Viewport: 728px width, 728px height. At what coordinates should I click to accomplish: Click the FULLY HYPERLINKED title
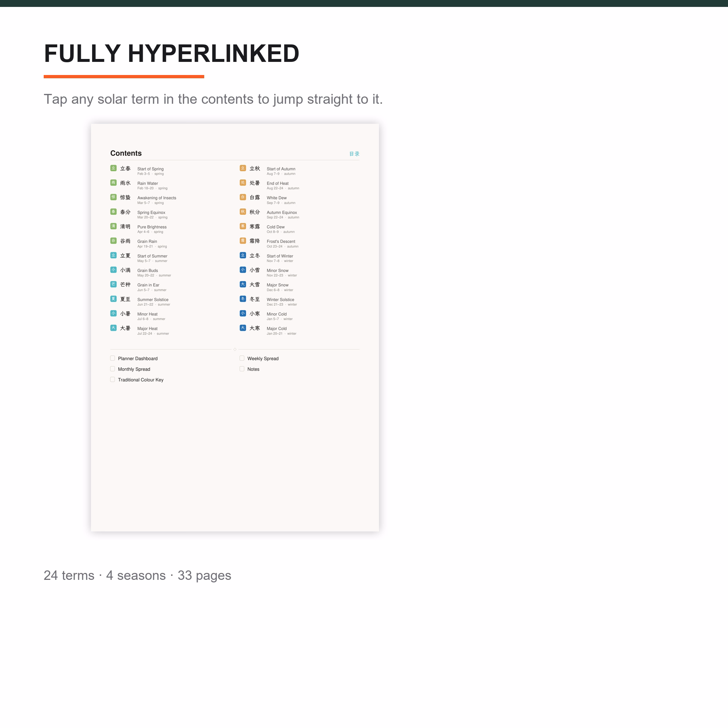[171, 53]
